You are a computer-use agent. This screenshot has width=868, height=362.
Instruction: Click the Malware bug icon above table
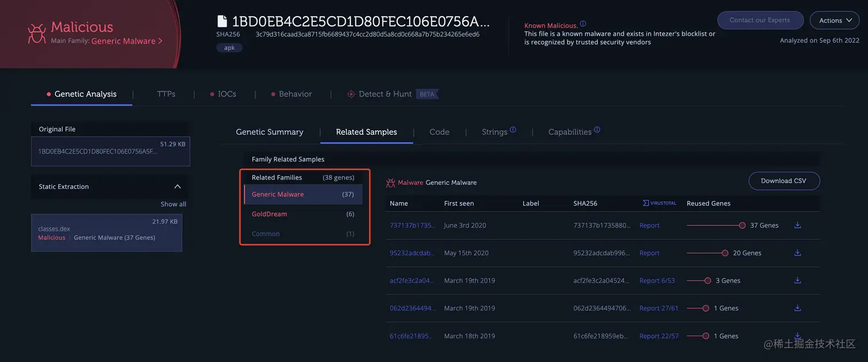(390, 183)
